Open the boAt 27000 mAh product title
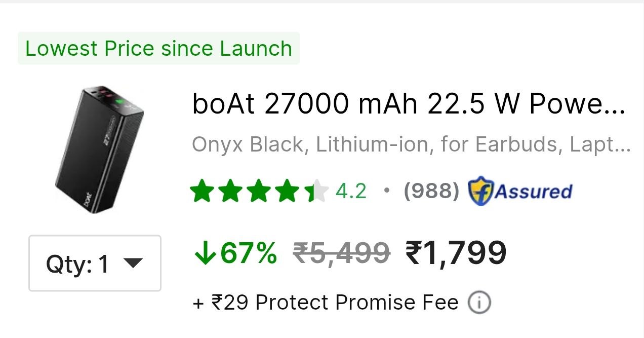This screenshot has height=338, width=644. pos(409,104)
